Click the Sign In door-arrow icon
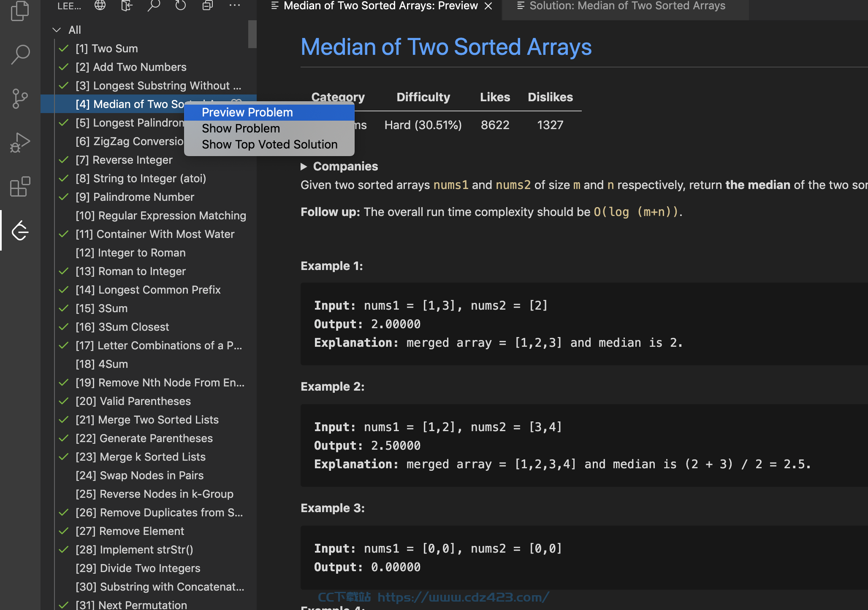The height and width of the screenshot is (610, 868). tap(127, 5)
